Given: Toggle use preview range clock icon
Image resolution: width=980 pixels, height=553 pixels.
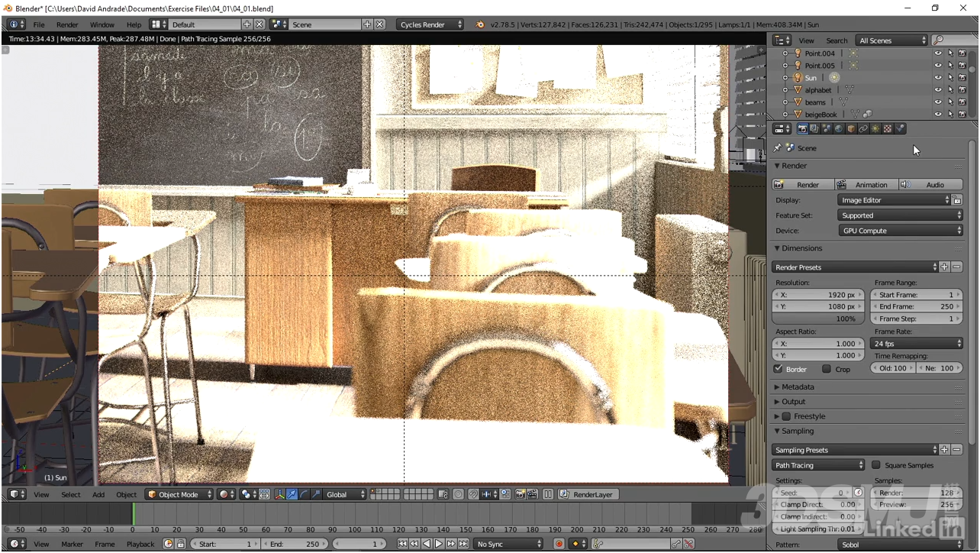Looking at the screenshot, I should pyautogui.click(x=168, y=544).
